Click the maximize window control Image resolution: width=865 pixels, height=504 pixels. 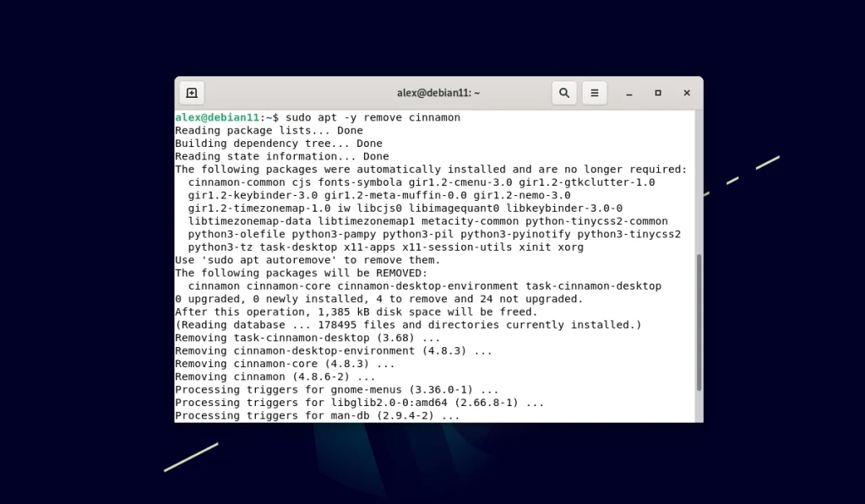click(x=658, y=93)
